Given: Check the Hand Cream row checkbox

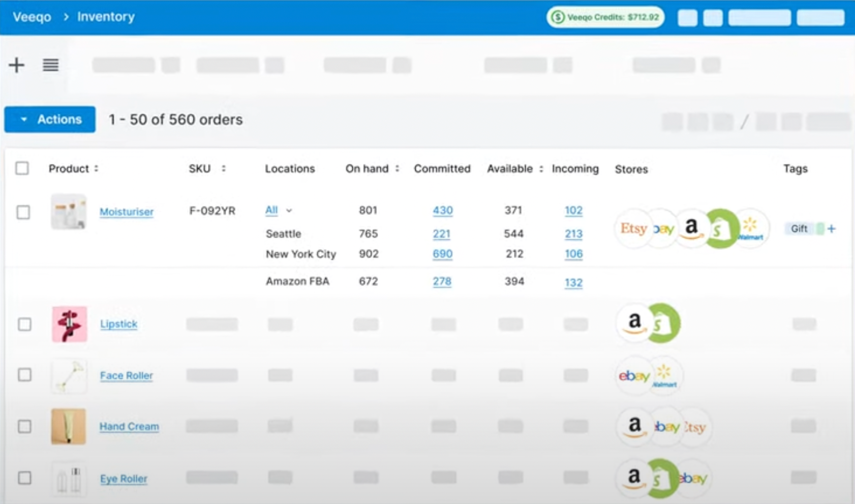Looking at the screenshot, I should pos(24,426).
